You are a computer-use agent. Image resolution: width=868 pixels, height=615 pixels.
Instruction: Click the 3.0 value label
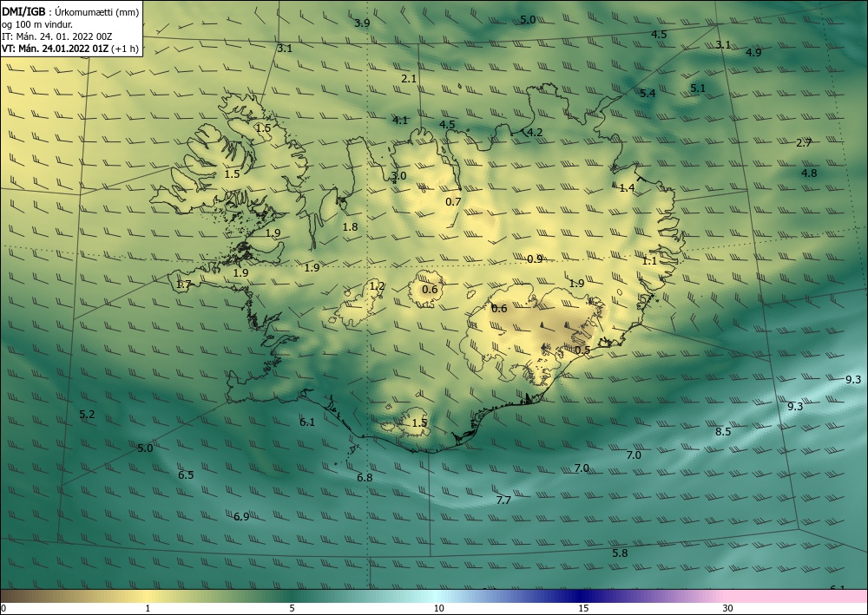pos(398,176)
